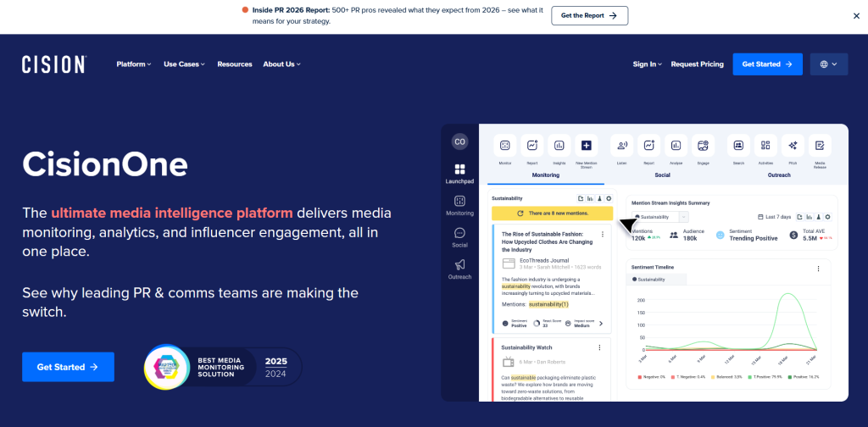Click the Insights launchpad icon
Viewport: 868px width, 427px height.
(x=559, y=146)
